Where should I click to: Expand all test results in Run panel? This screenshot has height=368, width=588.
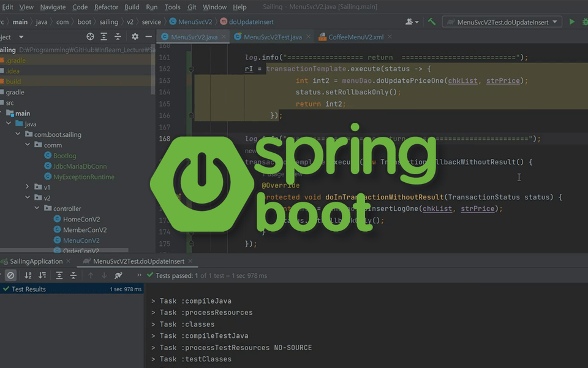pos(59,275)
